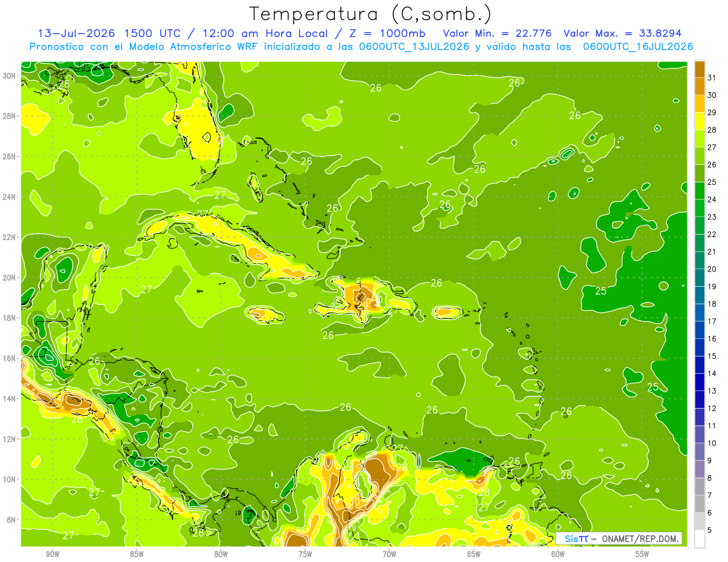Click the 30N latitude axis label
The height and width of the screenshot is (562, 728).
(x=9, y=75)
